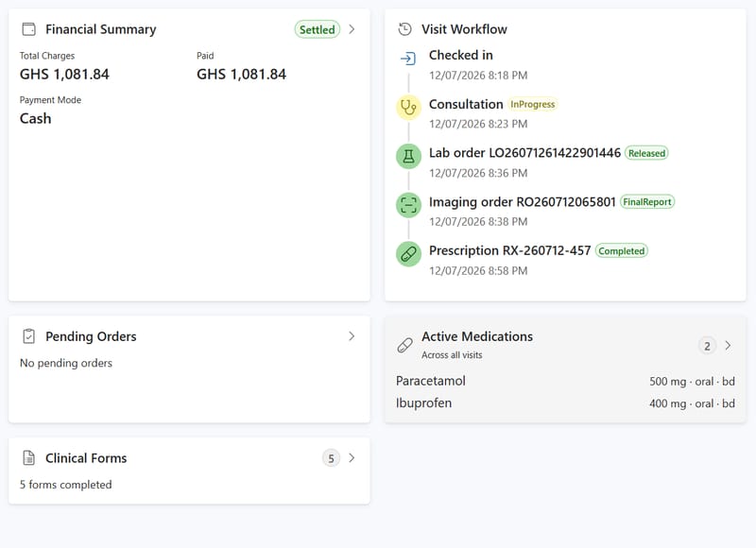
Task: Click the 12/07/2026 8:36 PM timestamp
Action: pos(478,173)
